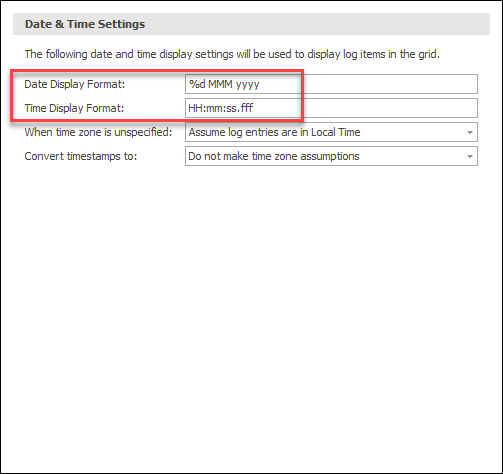Click the Date Display Format input field
This screenshot has width=503, height=474.
[x=331, y=84]
